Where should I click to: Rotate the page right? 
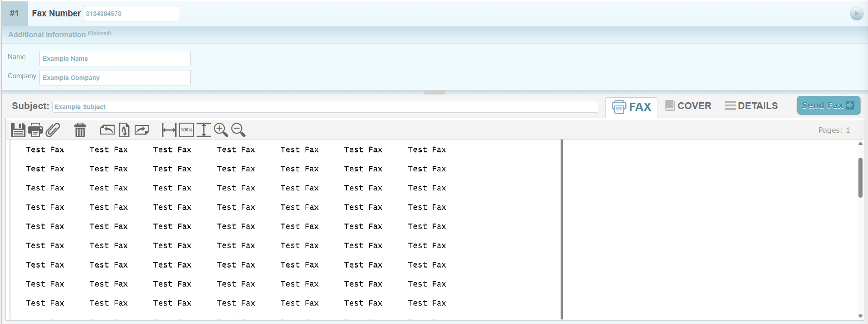pos(142,130)
